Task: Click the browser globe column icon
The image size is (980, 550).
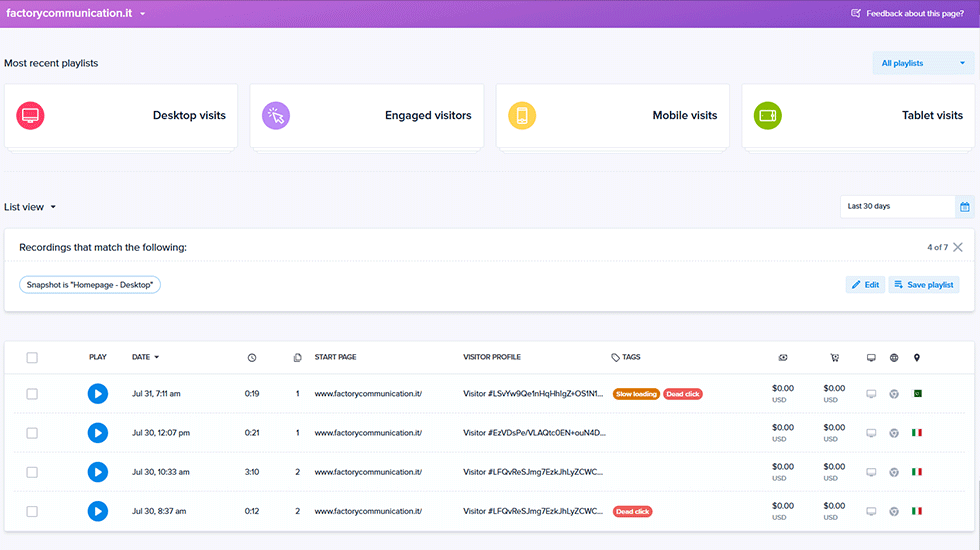Action: tap(894, 358)
